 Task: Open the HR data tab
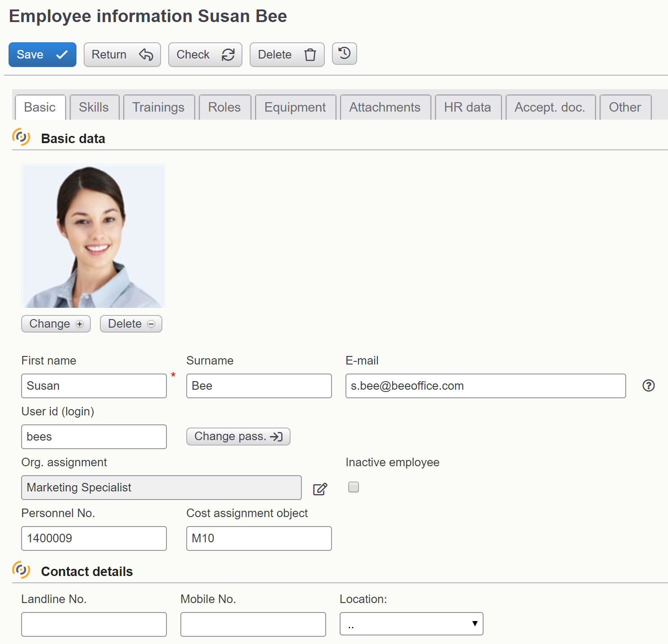coord(467,108)
